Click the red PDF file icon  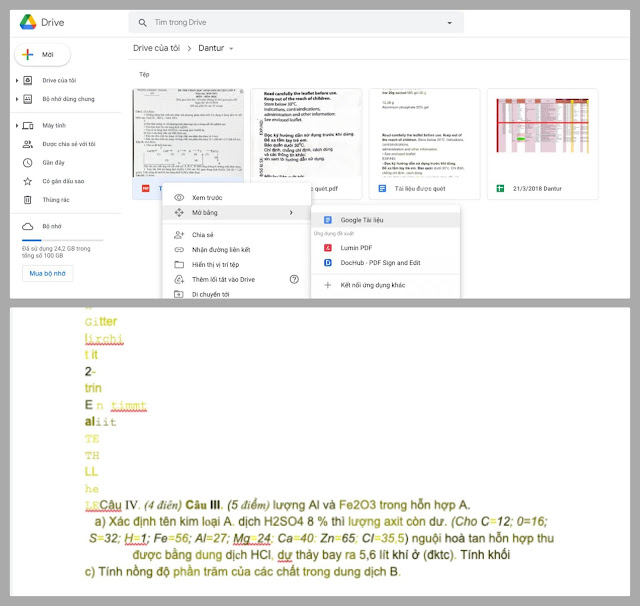[146, 189]
